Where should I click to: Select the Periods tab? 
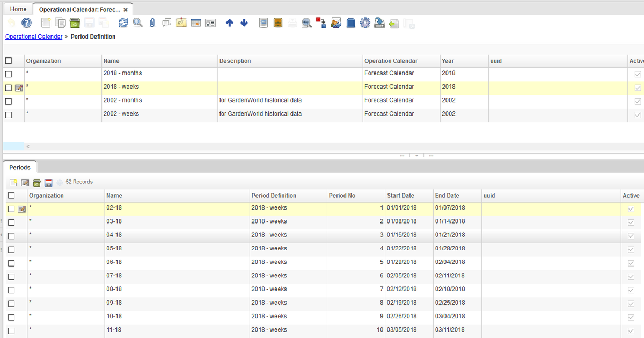tap(20, 168)
